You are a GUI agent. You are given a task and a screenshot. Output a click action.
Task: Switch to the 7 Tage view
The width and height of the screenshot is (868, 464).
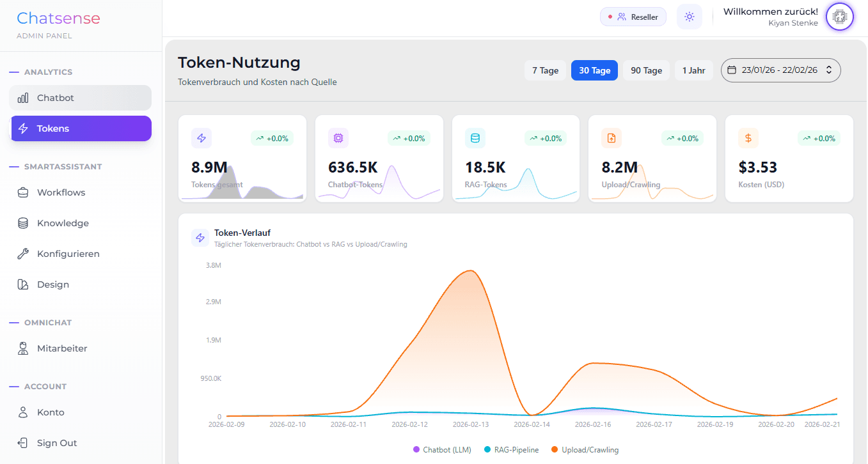[x=545, y=70]
